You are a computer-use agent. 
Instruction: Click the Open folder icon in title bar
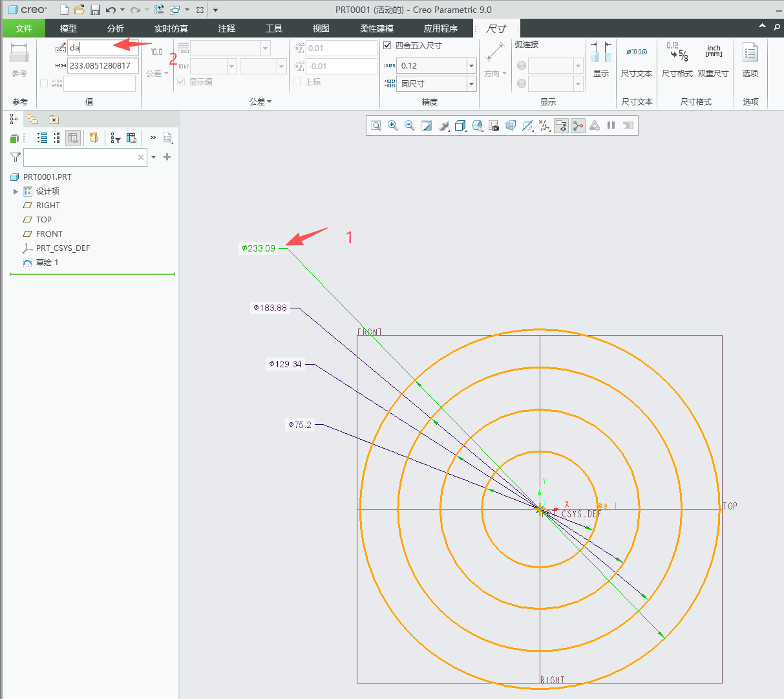coord(79,10)
